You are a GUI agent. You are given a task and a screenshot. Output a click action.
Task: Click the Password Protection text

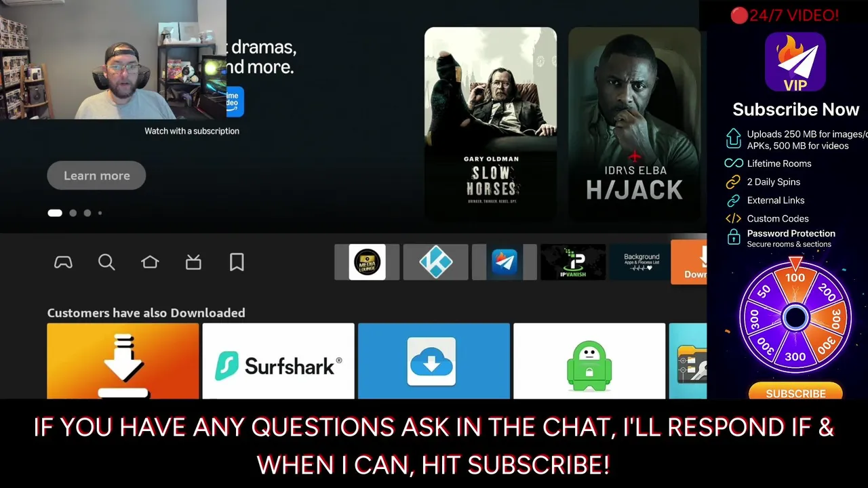click(791, 233)
